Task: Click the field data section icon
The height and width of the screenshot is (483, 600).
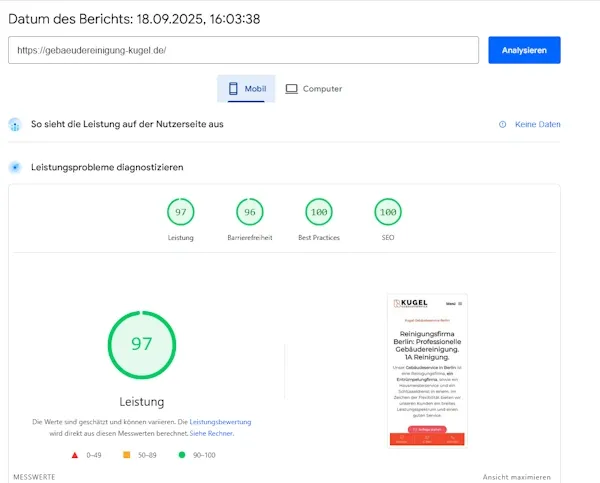Action: pos(15,125)
